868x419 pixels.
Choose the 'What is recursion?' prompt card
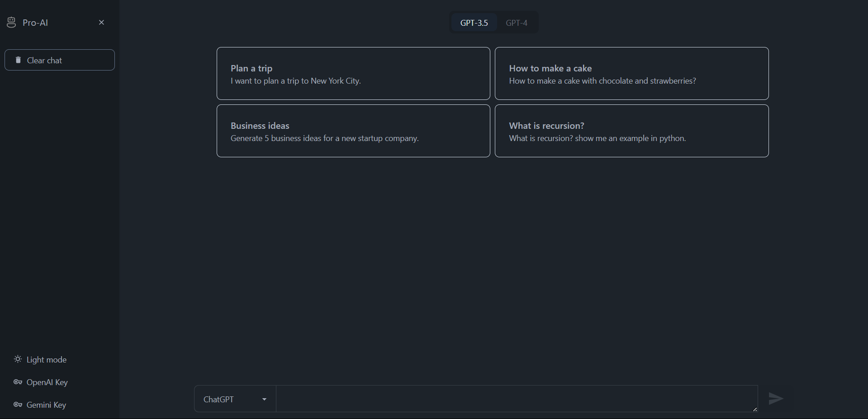pyautogui.click(x=631, y=131)
